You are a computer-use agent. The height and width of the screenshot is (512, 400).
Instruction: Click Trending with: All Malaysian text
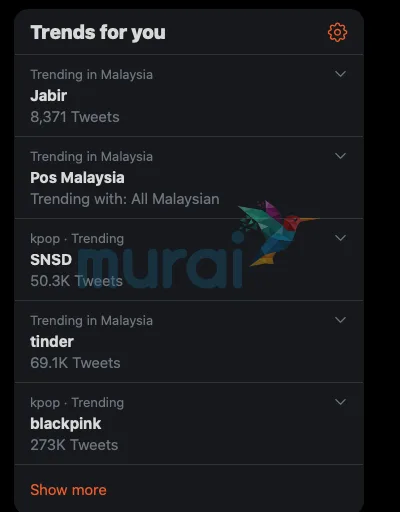point(125,199)
